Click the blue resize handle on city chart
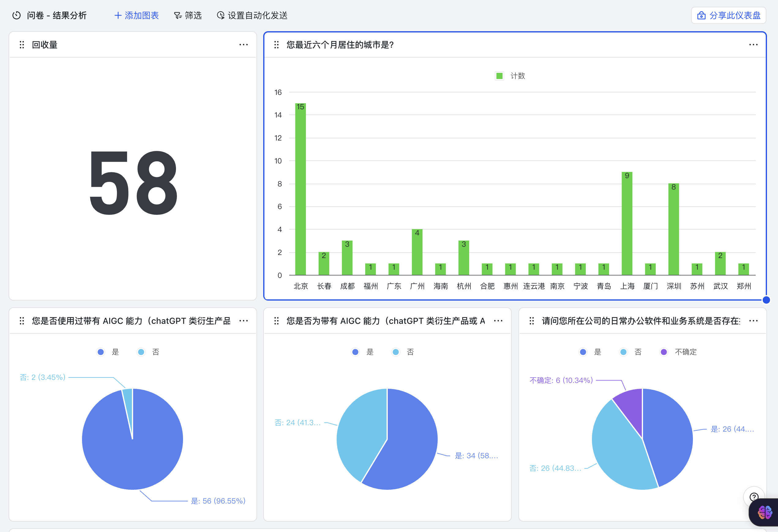The image size is (778, 532). 766,300
